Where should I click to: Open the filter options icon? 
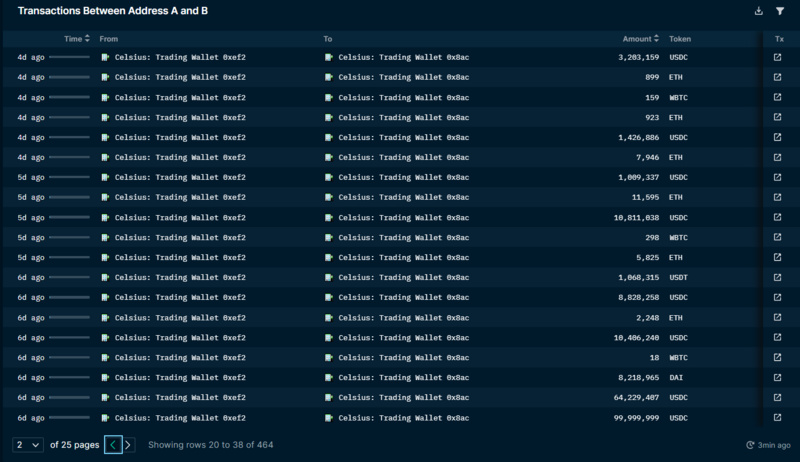tap(780, 11)
